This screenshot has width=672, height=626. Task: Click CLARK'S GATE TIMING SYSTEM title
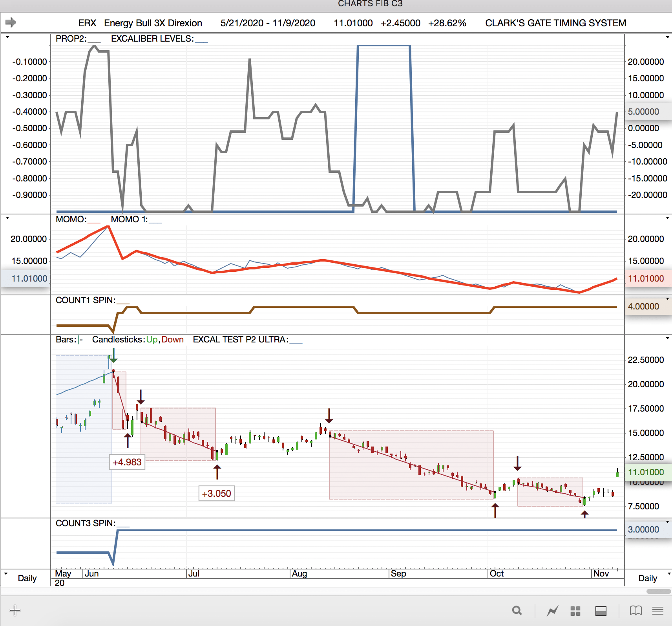coord(555,23)
